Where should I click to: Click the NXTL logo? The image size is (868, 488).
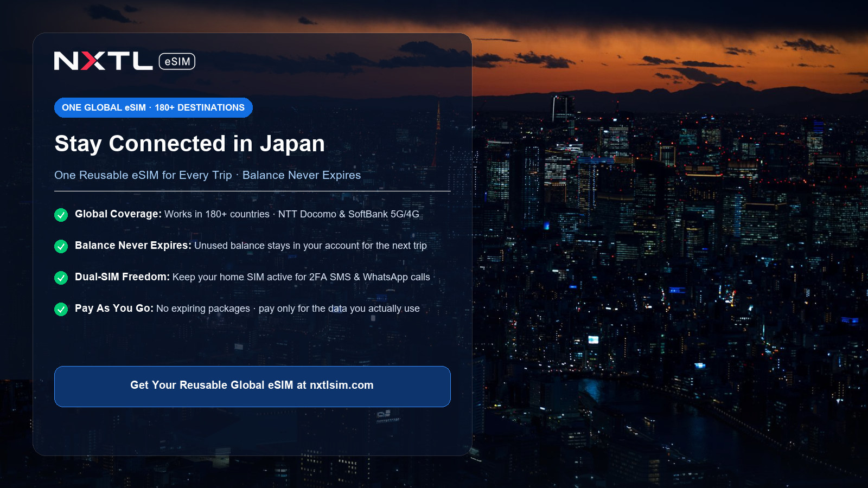tap(104, 61)
